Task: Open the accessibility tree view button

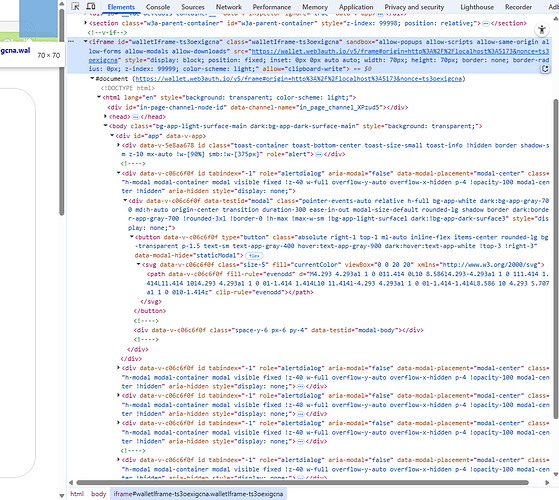Action: [x=542, y=30]
